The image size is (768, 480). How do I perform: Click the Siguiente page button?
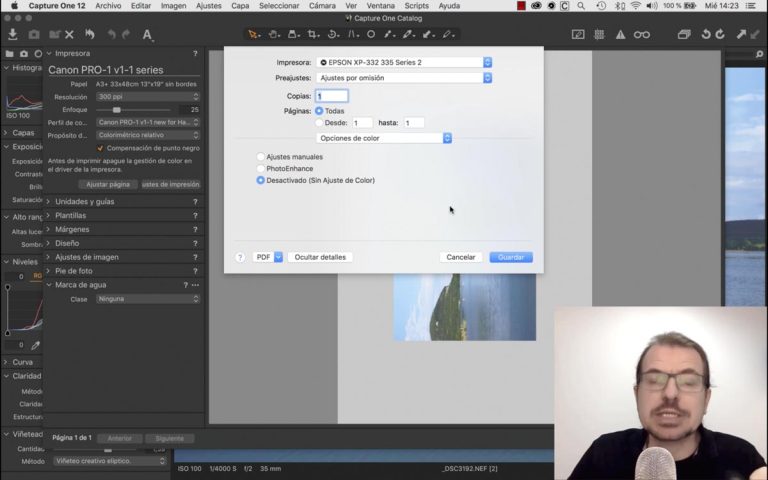(169, 438)
